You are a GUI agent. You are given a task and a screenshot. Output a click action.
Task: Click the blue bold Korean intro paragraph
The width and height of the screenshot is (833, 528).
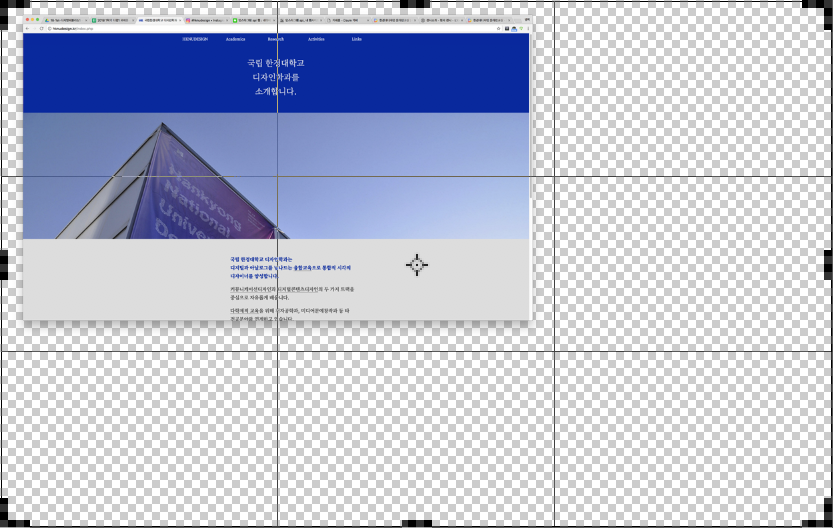click(x=290, y=267)
